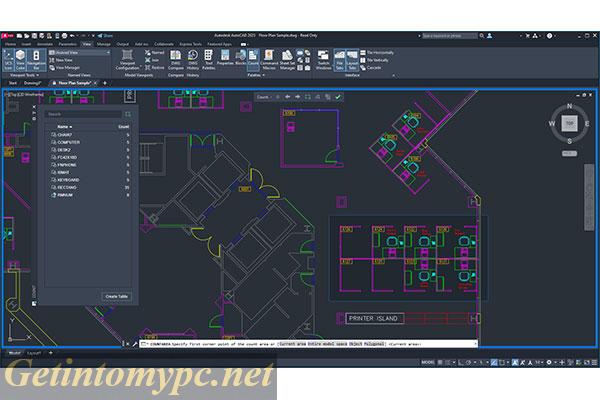Click the Create Table button
Image resolution: width=600 pixels, height=400 pixels.
coord(117,296)
